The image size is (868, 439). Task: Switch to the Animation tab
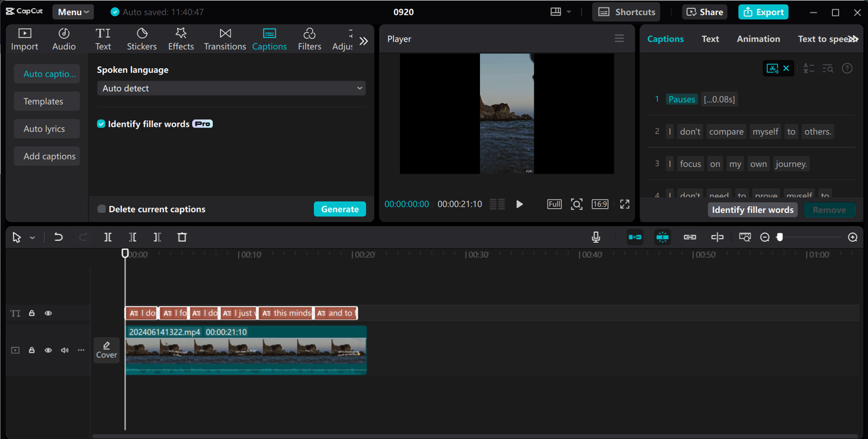pos(758,39)
